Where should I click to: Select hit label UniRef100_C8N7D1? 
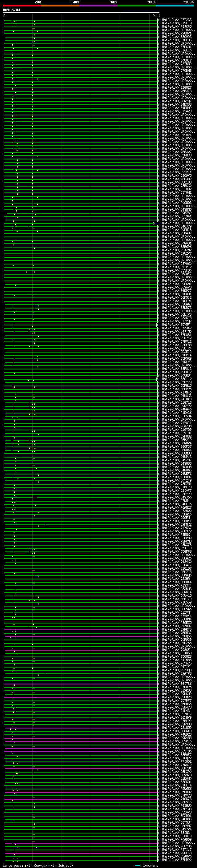(x=177, y=769)
